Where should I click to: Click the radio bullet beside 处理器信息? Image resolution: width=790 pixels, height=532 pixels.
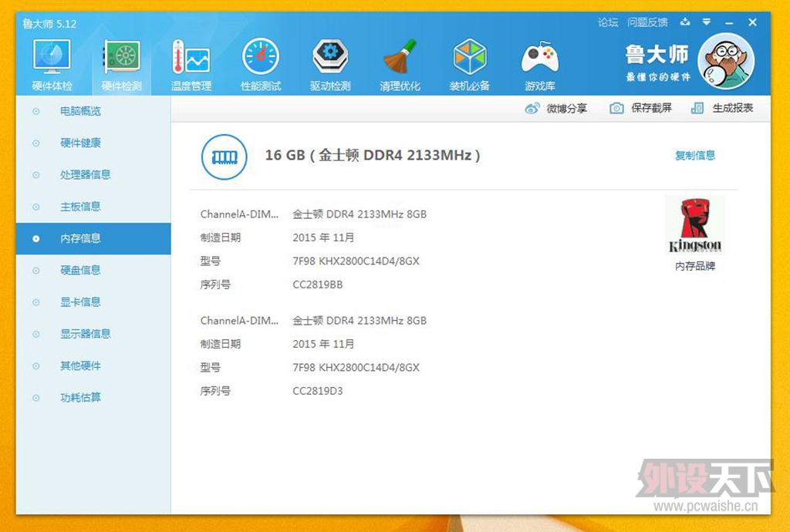[x=35, y=175]
